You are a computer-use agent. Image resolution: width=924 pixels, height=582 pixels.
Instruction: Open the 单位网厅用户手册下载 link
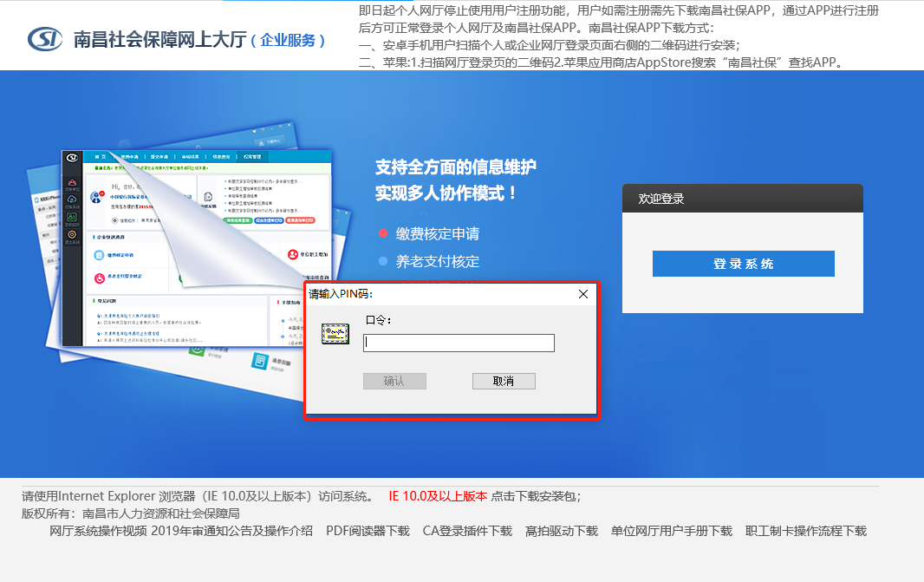click(672, 531)
